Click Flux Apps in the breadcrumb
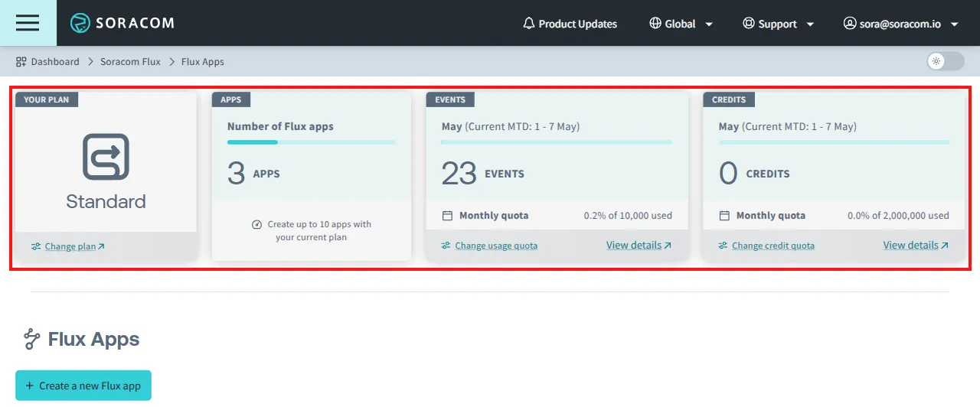 tap(203, 61)
